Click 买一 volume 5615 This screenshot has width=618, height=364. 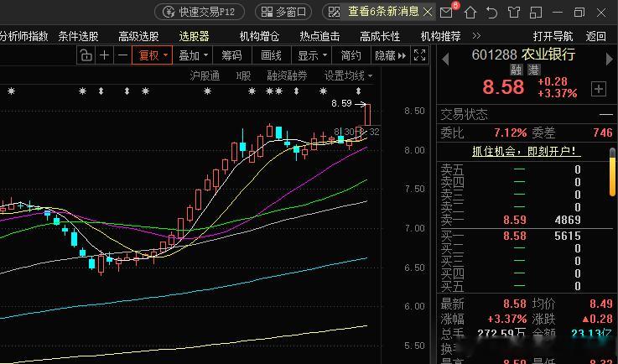tap(568, 236)
